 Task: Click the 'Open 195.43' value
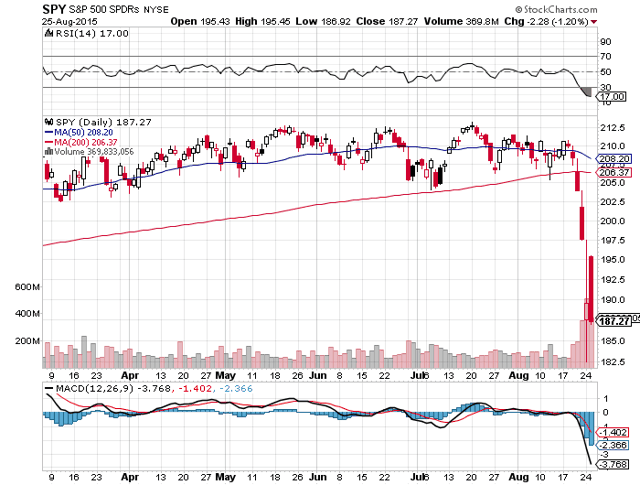tap(200, 21)
